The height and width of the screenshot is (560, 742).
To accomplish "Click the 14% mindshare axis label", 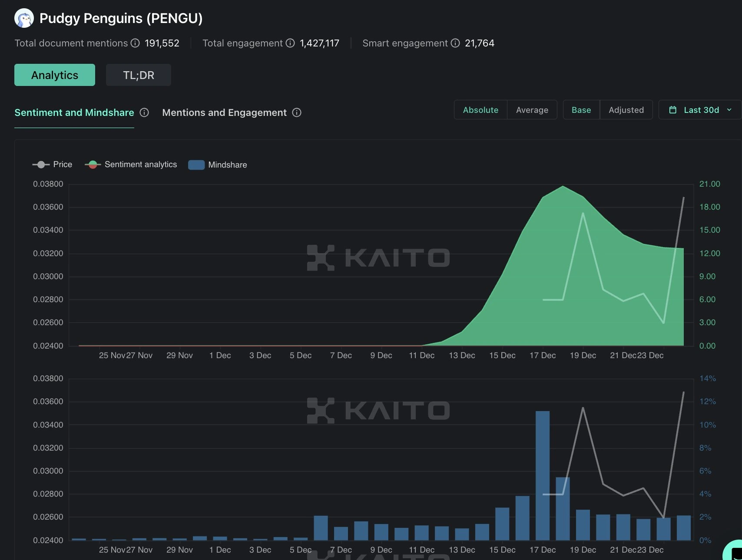I will [707, 379].
